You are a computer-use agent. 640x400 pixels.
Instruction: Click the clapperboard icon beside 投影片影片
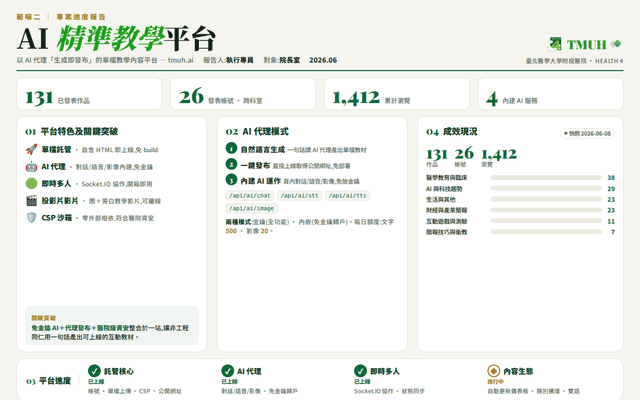tap(31, 201)
